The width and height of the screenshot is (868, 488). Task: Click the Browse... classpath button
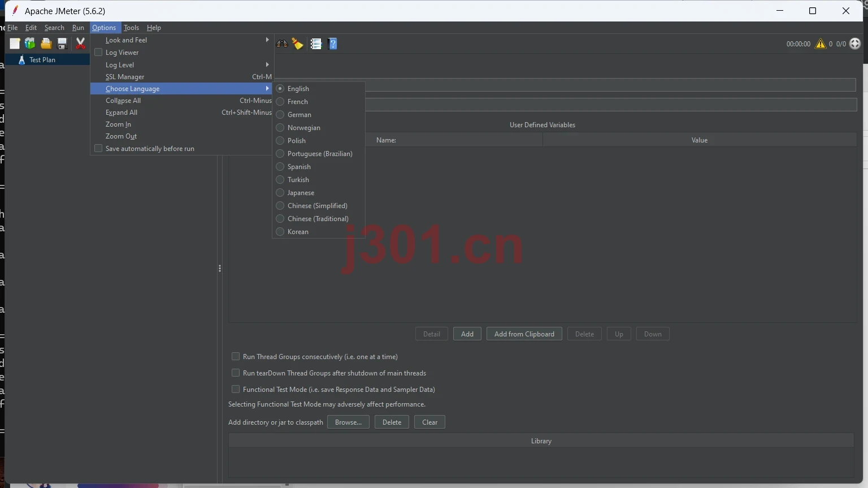(x=348, y=422)
